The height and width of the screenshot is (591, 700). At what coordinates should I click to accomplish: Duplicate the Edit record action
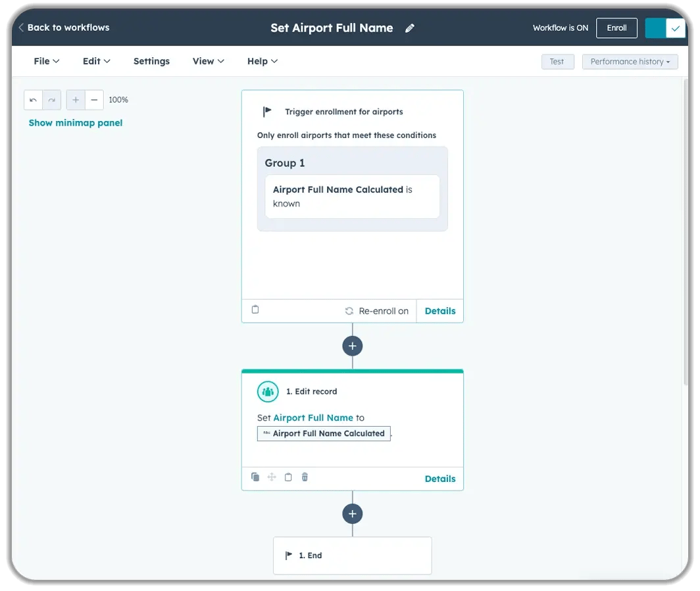(x=255, y=477)
